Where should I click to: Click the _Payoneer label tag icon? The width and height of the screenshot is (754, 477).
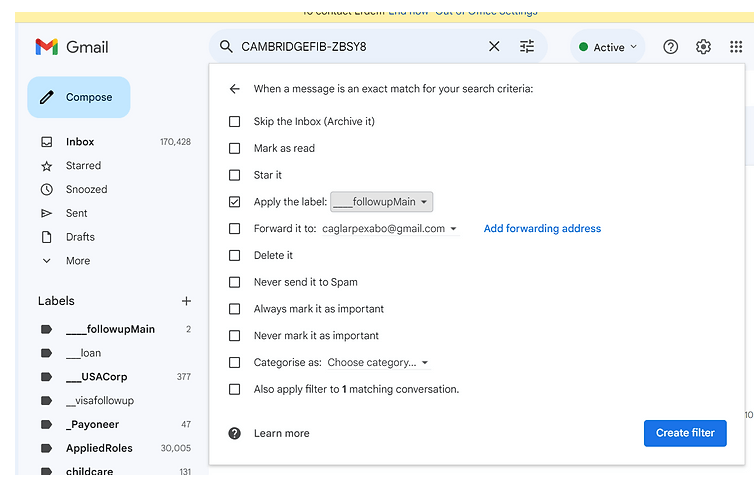[46, 425]
